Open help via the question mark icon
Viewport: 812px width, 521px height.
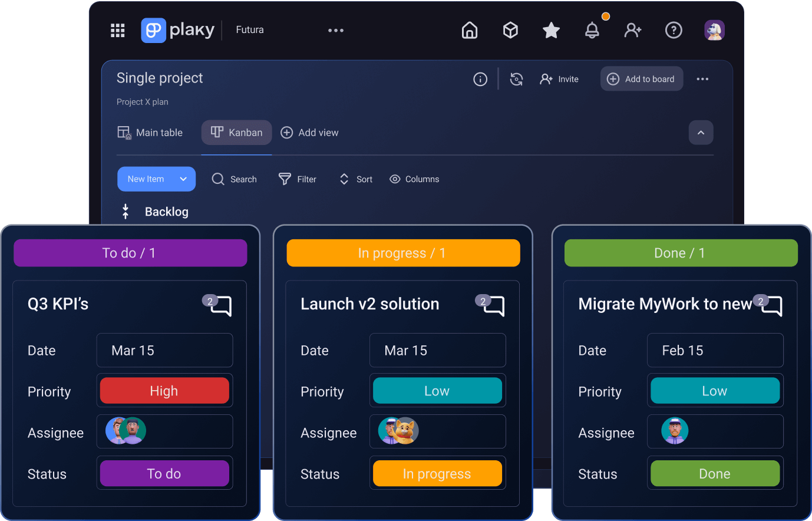tap(674, 30)
